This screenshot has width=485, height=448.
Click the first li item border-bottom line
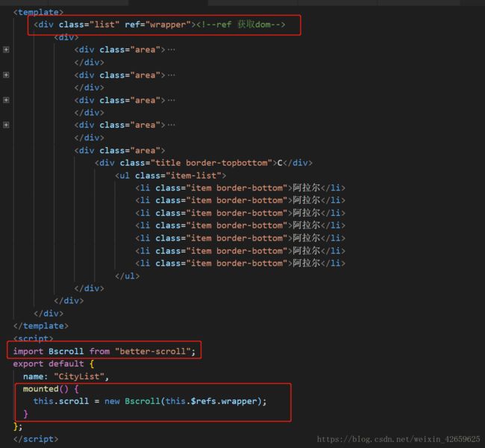click(240, 188)
